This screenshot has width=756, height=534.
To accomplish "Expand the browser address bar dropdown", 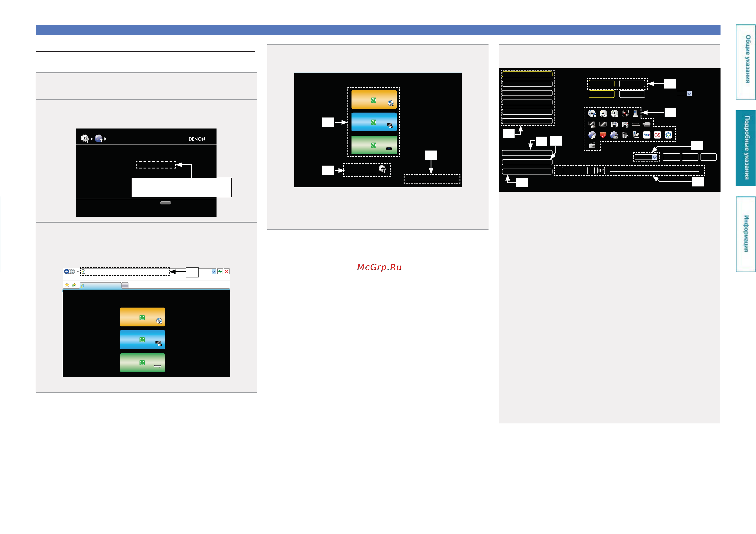I will click(x=214, y=271).
